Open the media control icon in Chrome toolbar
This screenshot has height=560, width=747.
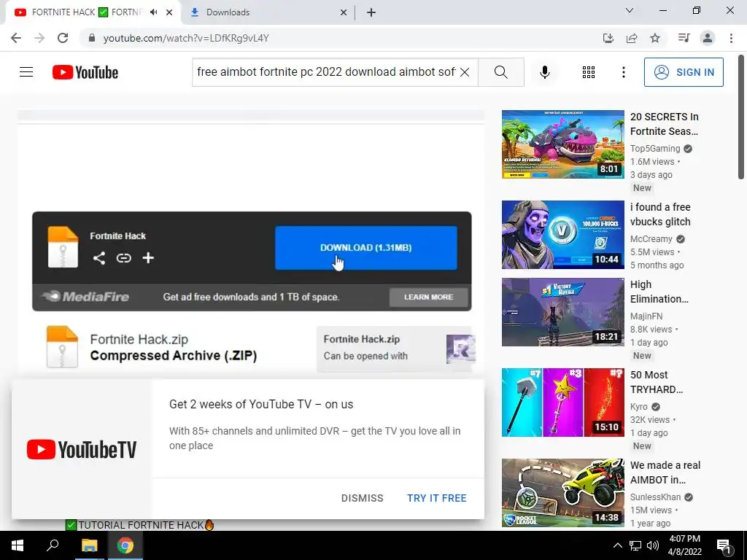[684, 38]
